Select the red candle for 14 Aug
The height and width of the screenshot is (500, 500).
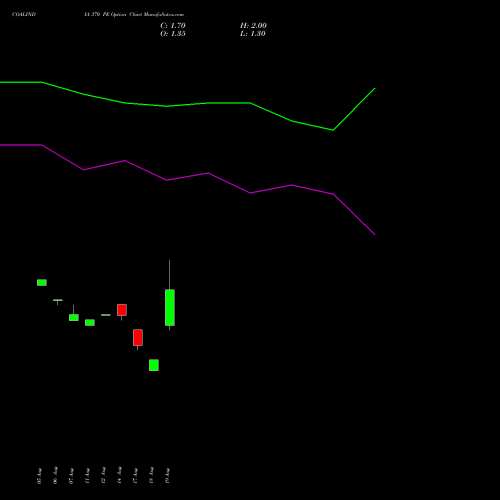pyautogui.click(x=122, y=310)
